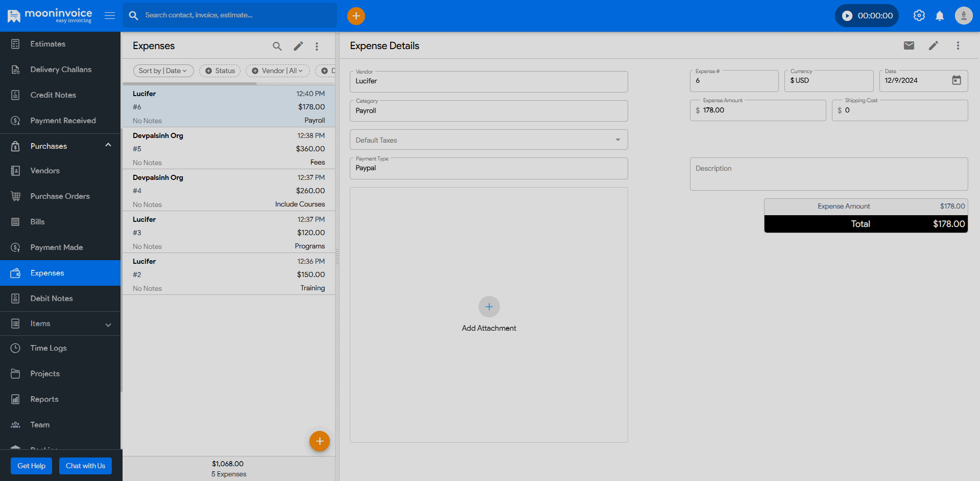980x481 pixels.
Task: Open Expense Details more options menu
Action: [x=958, y=45]
